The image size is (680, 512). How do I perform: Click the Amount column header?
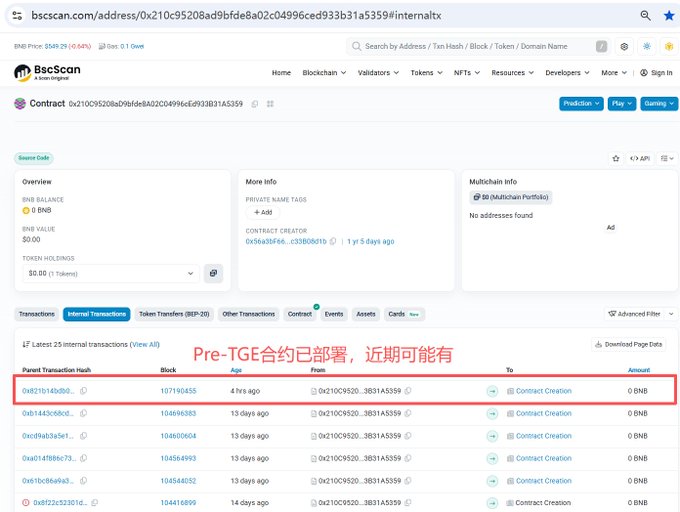(639, 370)
